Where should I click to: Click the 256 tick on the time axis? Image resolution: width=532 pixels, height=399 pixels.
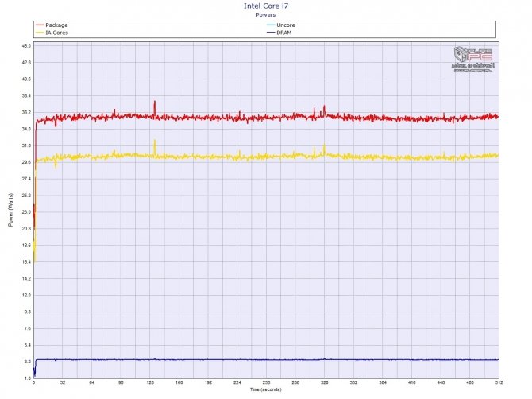pyautogui.click(x=266, y=383)
